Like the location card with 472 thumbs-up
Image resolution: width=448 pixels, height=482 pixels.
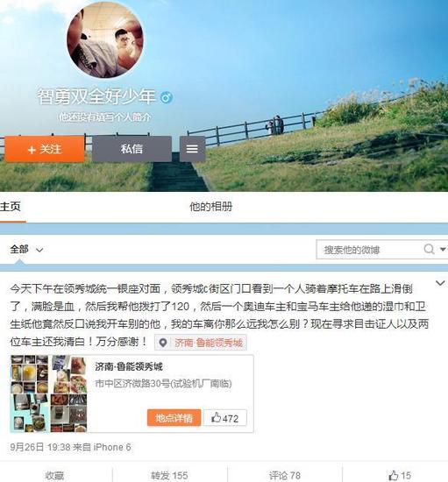click(225, 418)
